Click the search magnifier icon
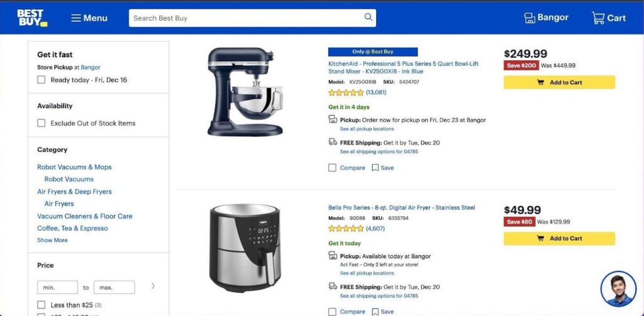Screen dimensions: 644x316 coord(368,17)
